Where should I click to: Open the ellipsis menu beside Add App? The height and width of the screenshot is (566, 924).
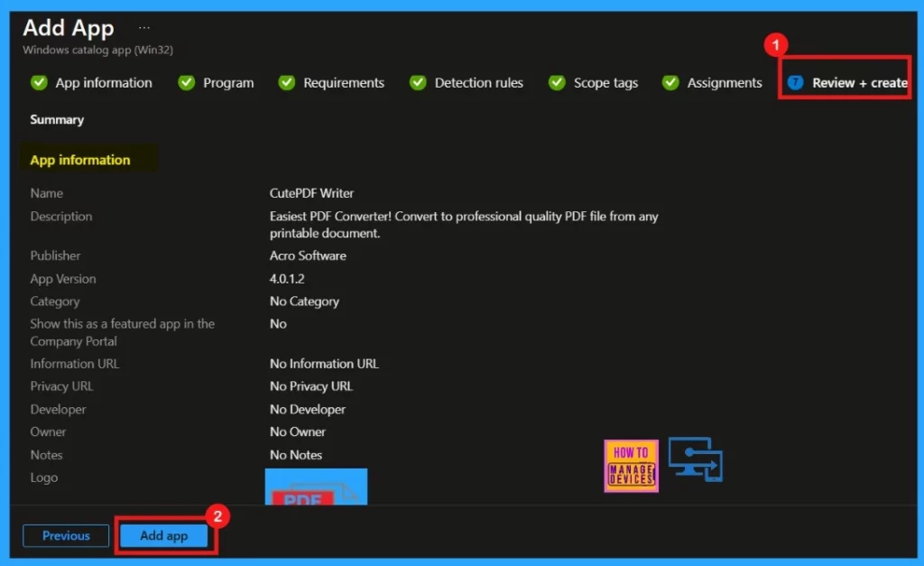tap(144, 28)
